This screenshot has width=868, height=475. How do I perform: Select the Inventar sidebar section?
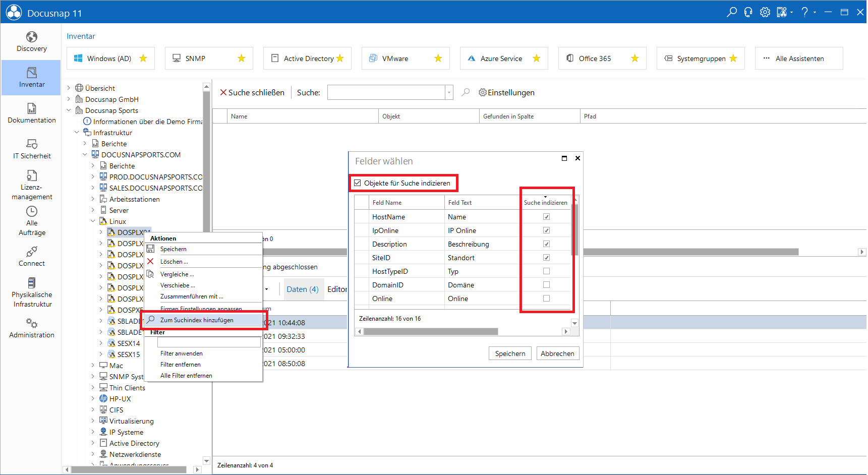(x=31, y=78)
